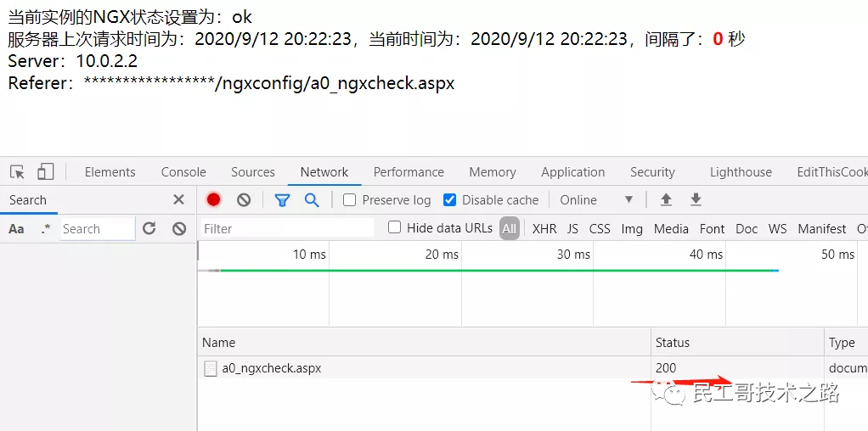Filter requests by XHR
Screen dimensions: 868x431
544,228
